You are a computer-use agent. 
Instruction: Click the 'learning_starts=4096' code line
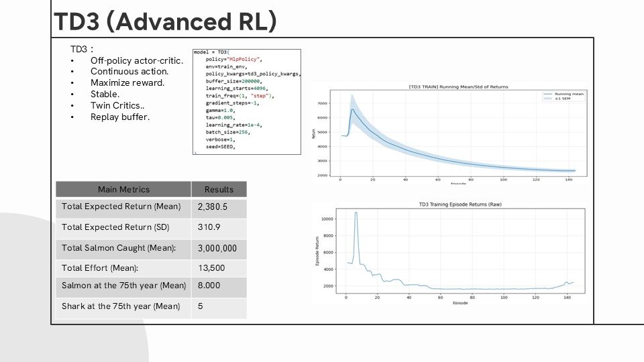click(x=237, y=88)
